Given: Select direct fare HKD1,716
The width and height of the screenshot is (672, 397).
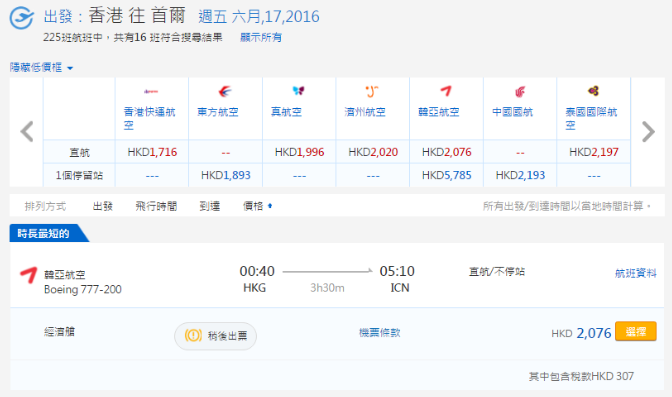Looking at the screenshot, I should [x=152, y=152].
